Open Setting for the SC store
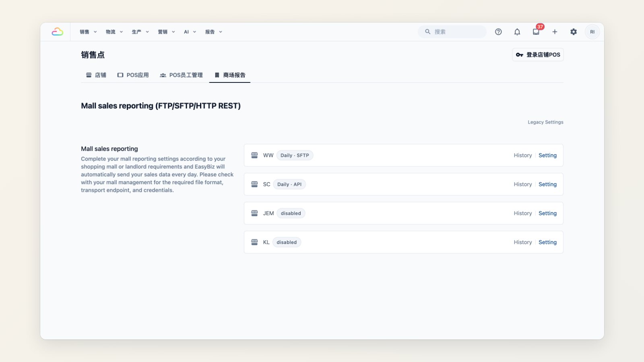The width and height of the screenshot is (644, 362). coord(547,184)
